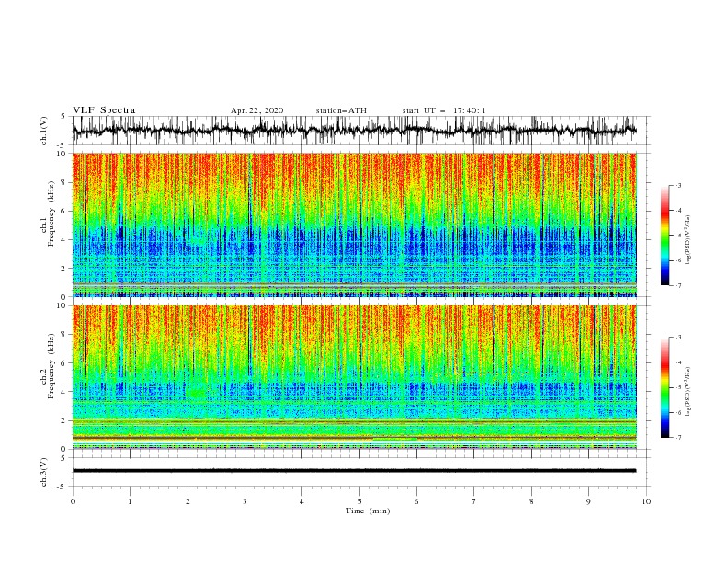This screenshot has width=728, height=563.
Task: Select the "start UT = 17:40: 1" text
Action: [x=444, y=110]
